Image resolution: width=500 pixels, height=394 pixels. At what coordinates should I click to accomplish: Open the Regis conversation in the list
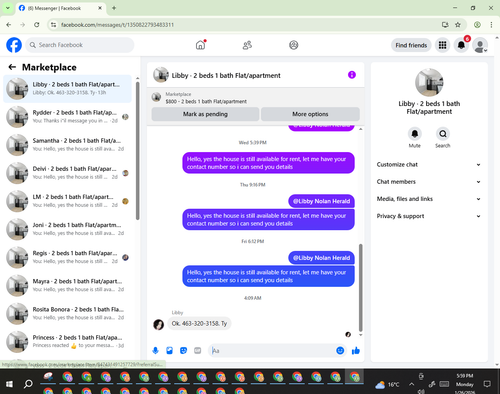pyautogui.click(x=68, y=257)
